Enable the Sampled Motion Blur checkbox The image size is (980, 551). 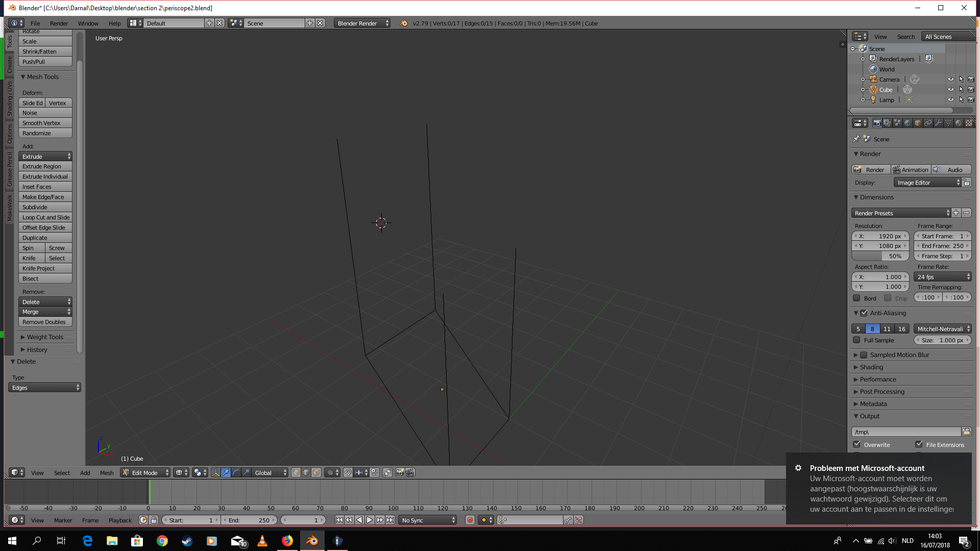(864, 355)
